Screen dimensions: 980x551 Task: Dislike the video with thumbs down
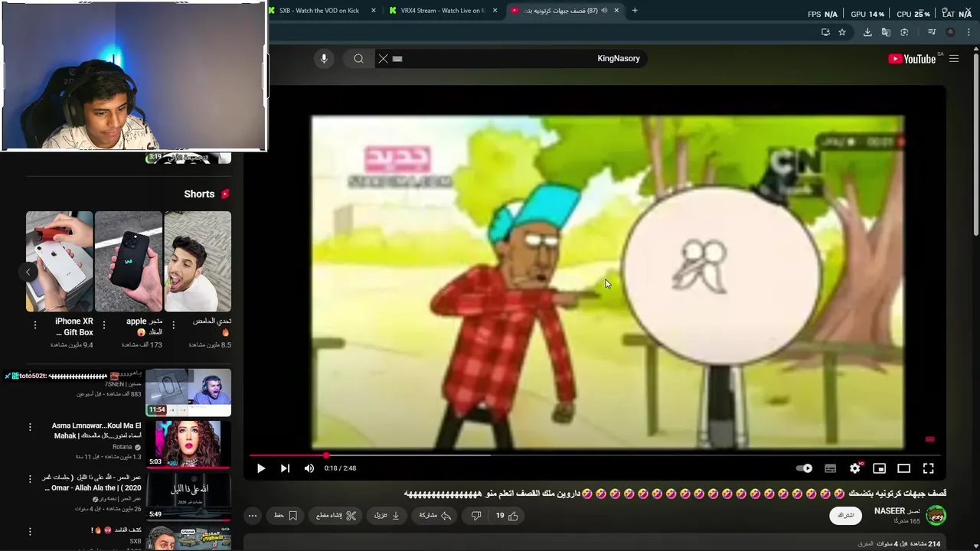click(x=475, y=516)
